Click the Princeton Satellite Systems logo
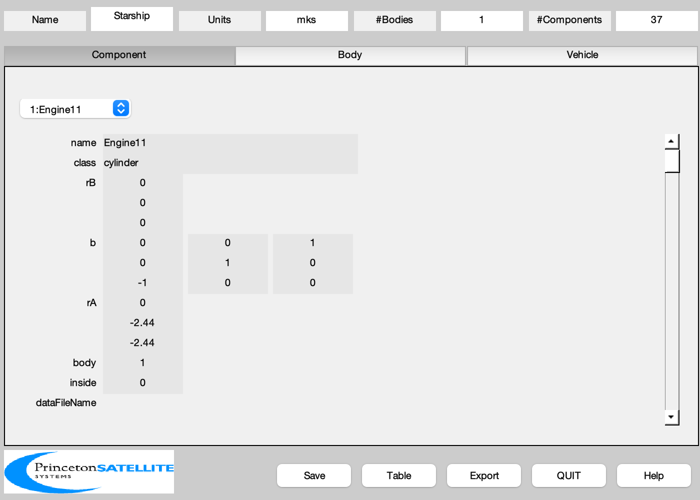The height and width of the screenshot is (500, 700). click(x=89, y=471)
